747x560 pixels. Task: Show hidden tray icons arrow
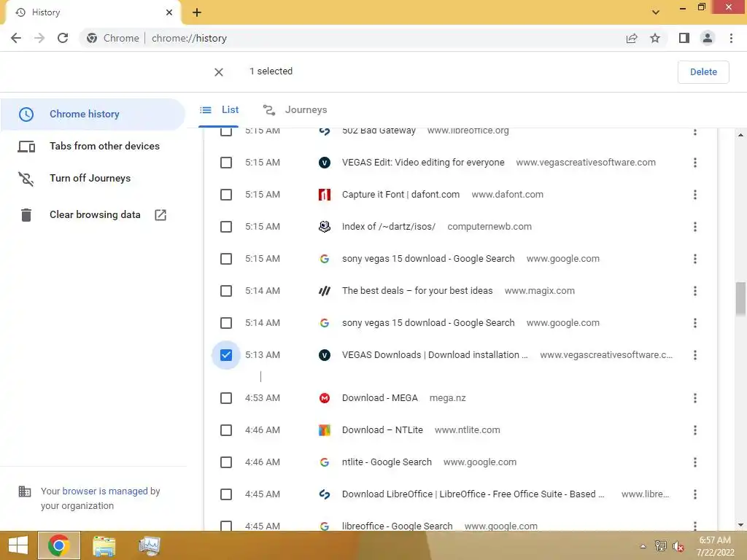(x=643, y=546)
